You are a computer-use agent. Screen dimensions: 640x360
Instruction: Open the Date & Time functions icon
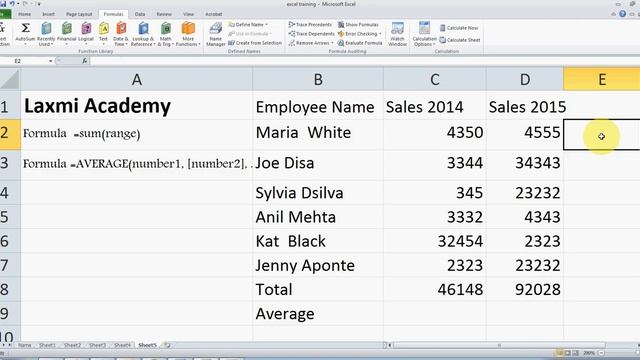(x=121, y=29)
